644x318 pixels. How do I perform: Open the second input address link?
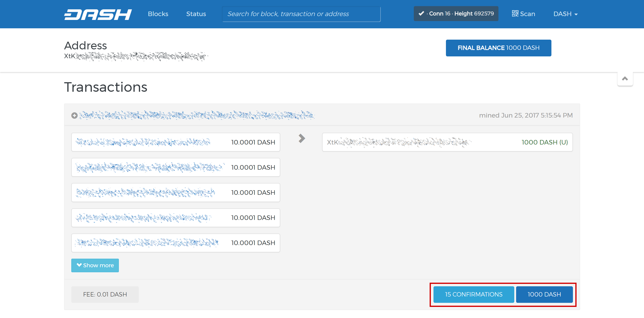point(149,167)
